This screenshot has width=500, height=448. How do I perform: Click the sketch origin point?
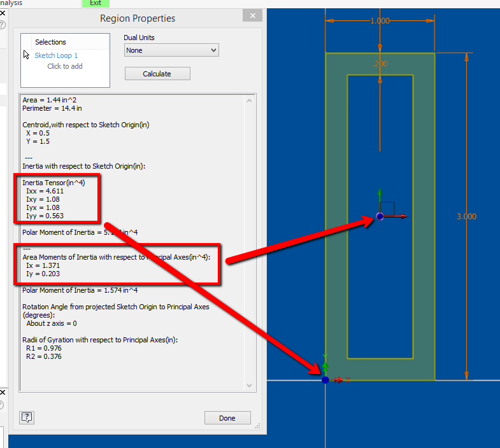coord(325,380)
